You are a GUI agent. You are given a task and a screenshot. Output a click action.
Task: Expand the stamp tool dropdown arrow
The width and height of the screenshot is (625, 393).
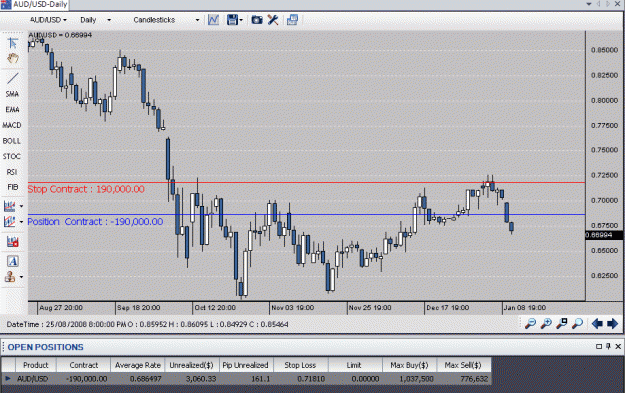click(x=22, y=277)
